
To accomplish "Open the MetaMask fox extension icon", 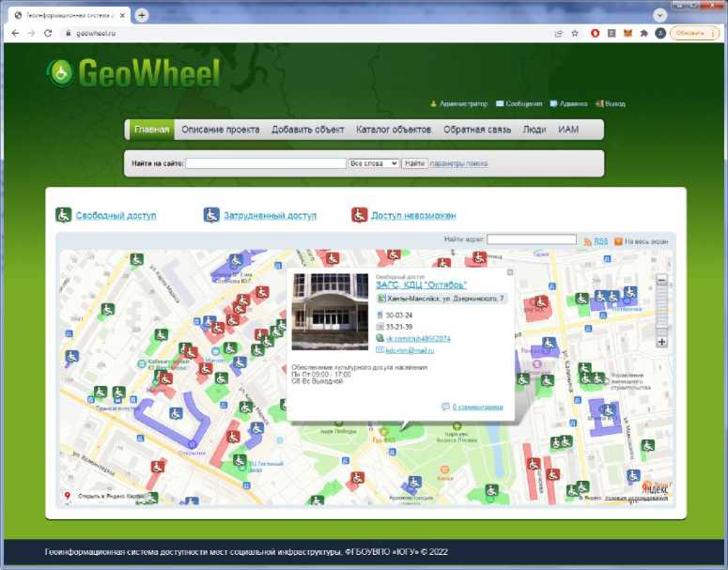I will 627,34.
